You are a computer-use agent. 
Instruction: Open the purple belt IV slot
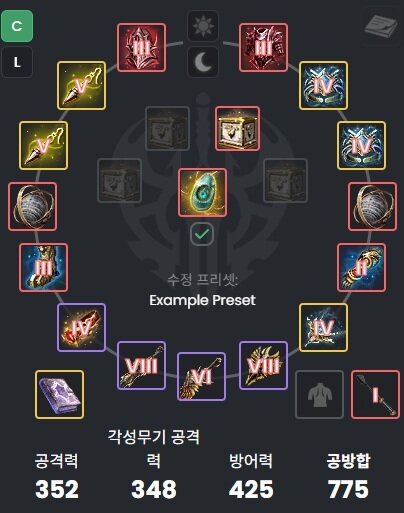tap(82, 327)
